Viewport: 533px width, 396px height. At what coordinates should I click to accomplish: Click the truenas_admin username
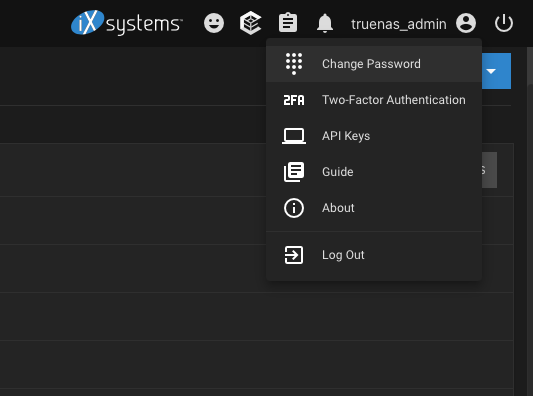(399, 24)
